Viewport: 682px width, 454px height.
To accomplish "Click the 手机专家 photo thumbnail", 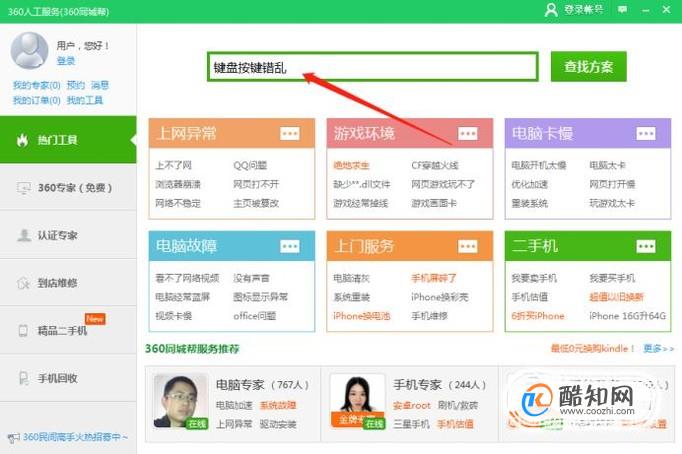I will point(358,401).
